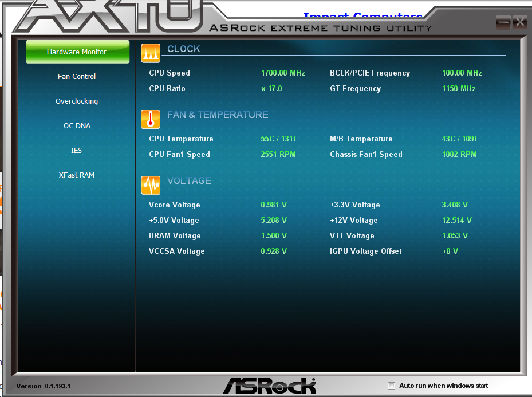Open the OC DNA page
This screenshot has height=397, width=532.
click(77, 126)
